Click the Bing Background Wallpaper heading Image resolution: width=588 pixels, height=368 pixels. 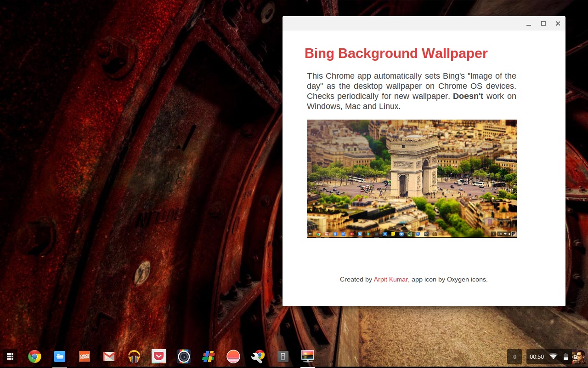[396, 53]
